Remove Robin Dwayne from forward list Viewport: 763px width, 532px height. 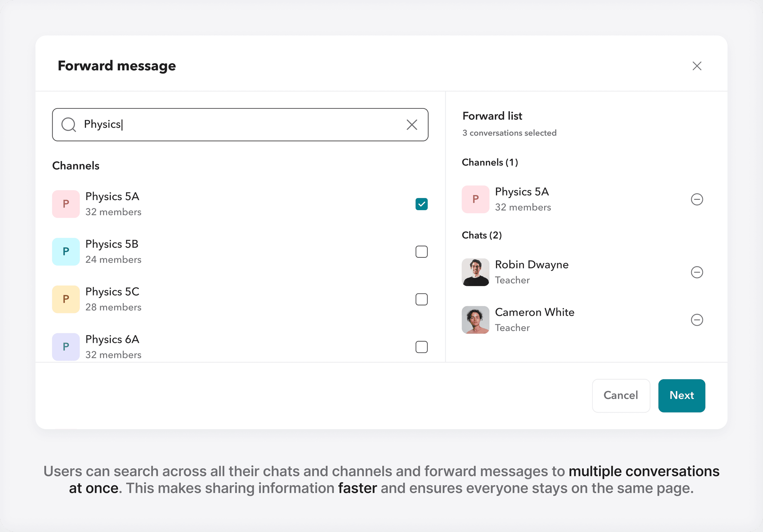coord(697,272)
